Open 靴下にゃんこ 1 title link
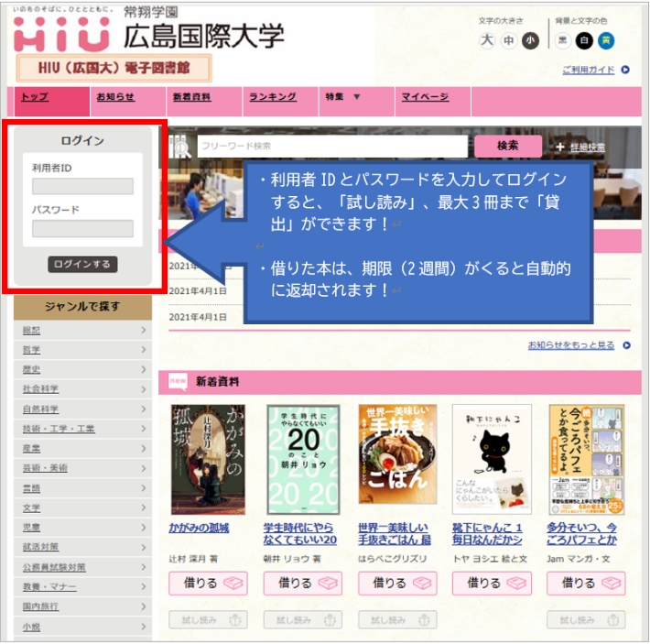 pyautogui.click(x=487, y=534)
